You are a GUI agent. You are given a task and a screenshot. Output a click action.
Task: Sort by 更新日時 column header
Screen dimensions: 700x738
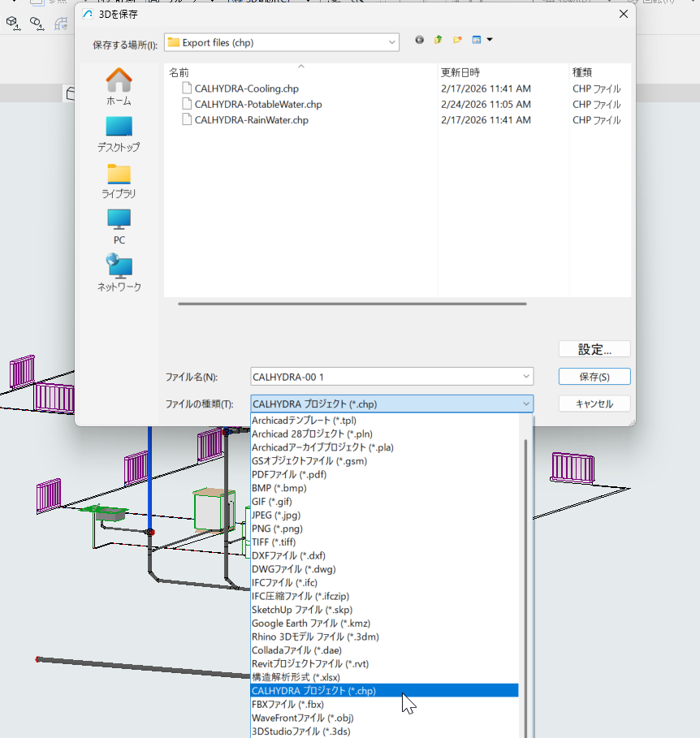(x=503, y=72)
